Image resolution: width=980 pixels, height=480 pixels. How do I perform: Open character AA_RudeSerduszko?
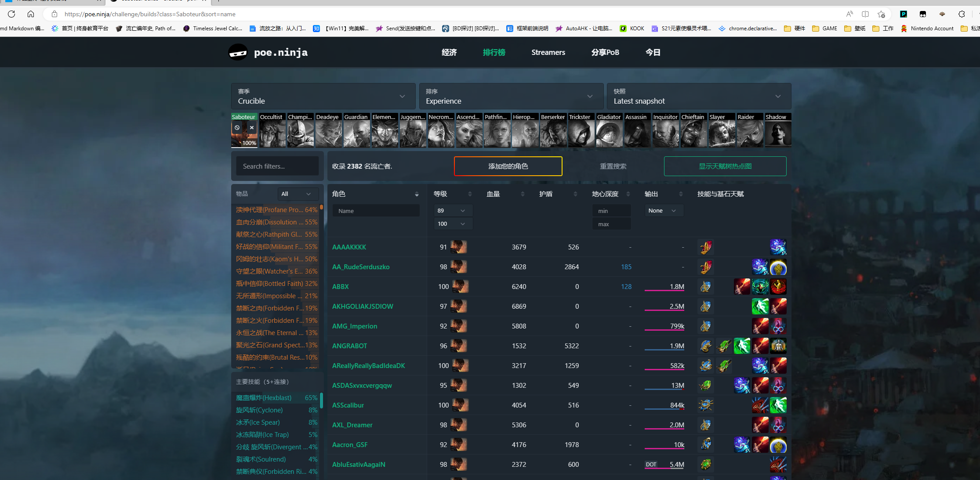[361, 267]
